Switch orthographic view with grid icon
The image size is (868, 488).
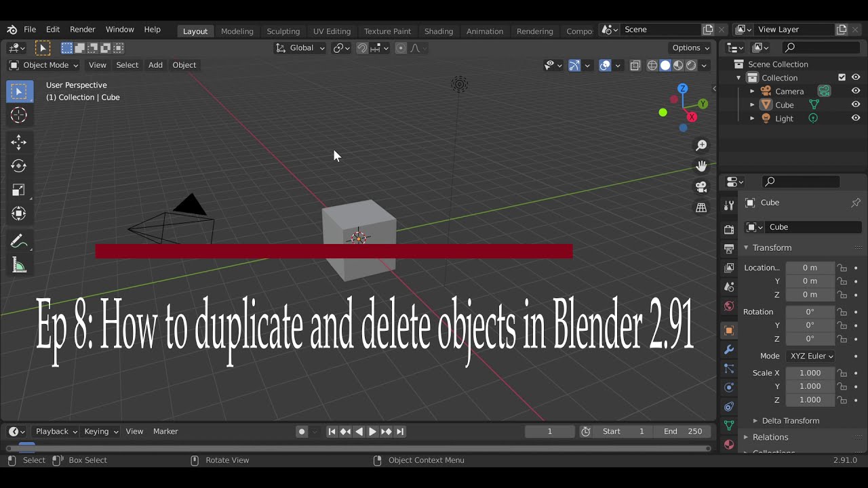tap(701, 208)
